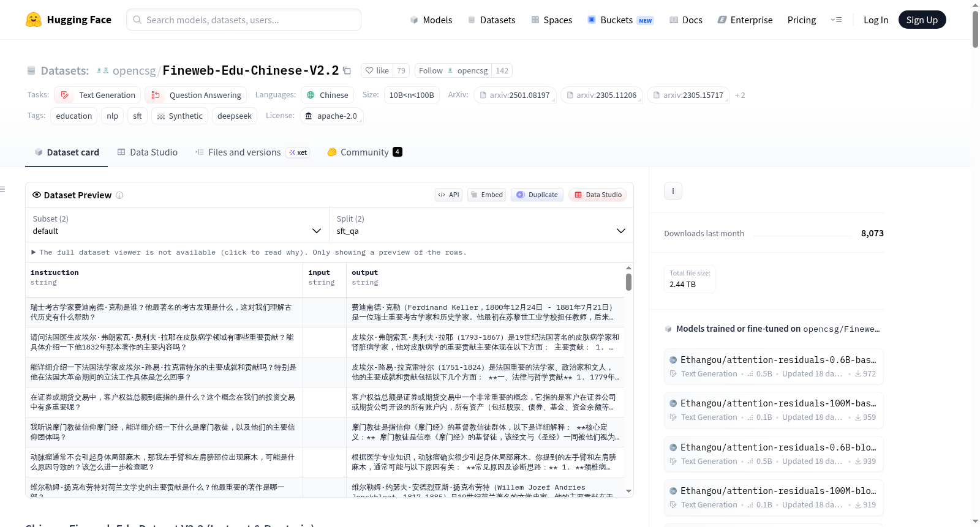Click the 79 likes count
The image size is (980, 527).
(x=401, y=70)
